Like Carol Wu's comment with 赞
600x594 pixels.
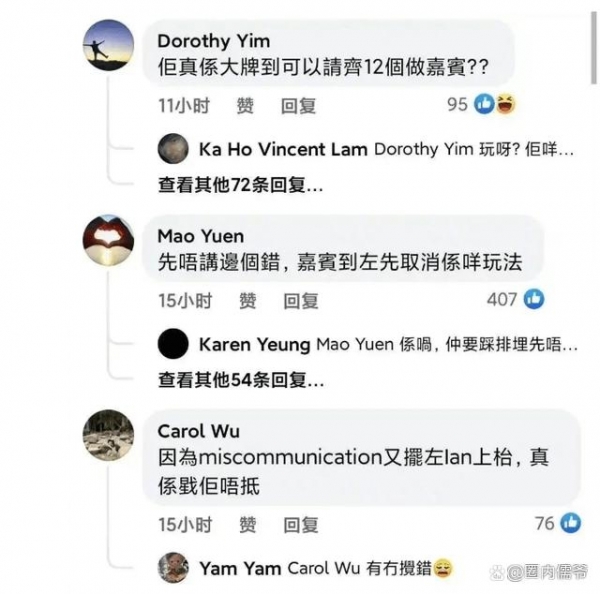(x=248, y=525)
